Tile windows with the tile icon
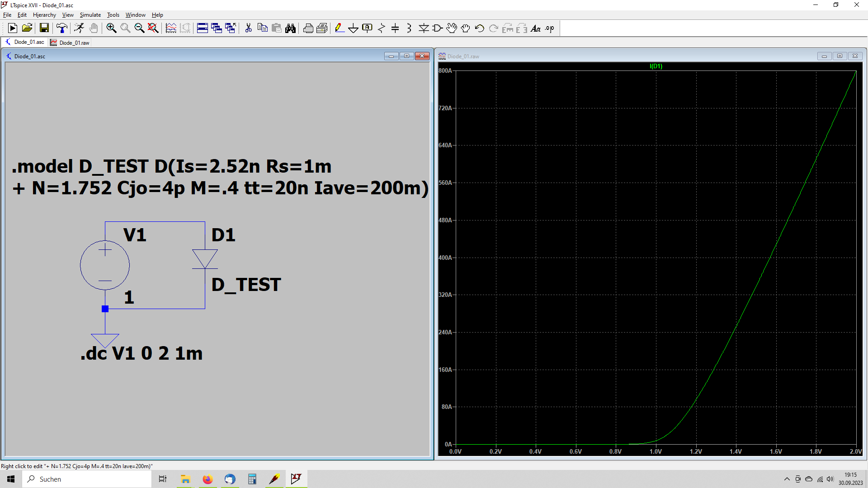Image resolution: width=868 pixels, height=488 pixels. [x=203, y=28]
